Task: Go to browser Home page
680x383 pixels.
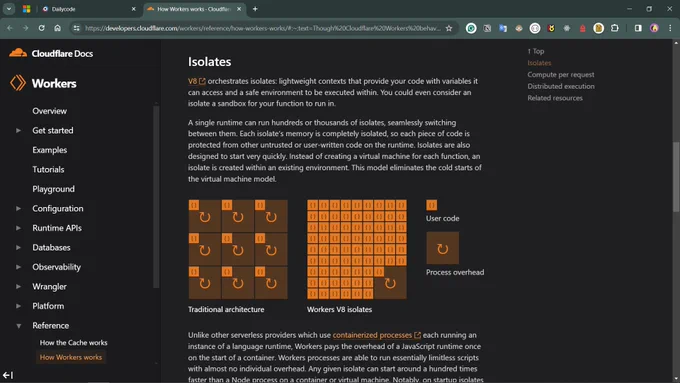Action: [57, 28]
